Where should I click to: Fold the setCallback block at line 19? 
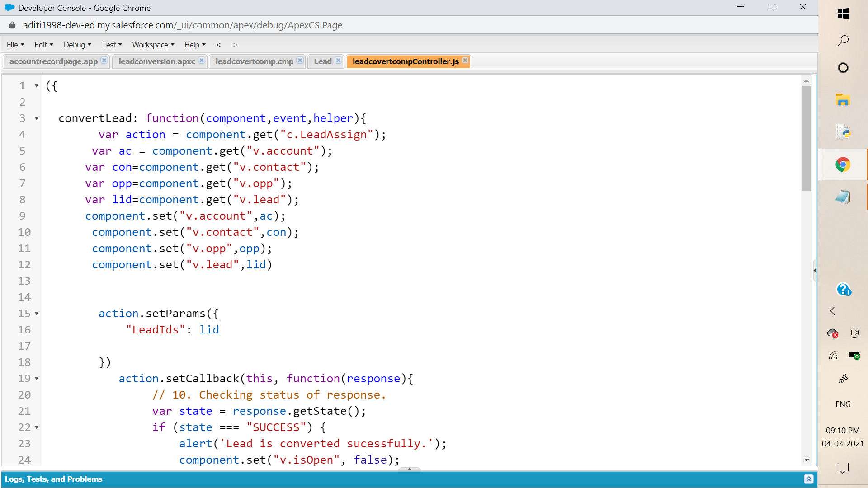(37, 379)
